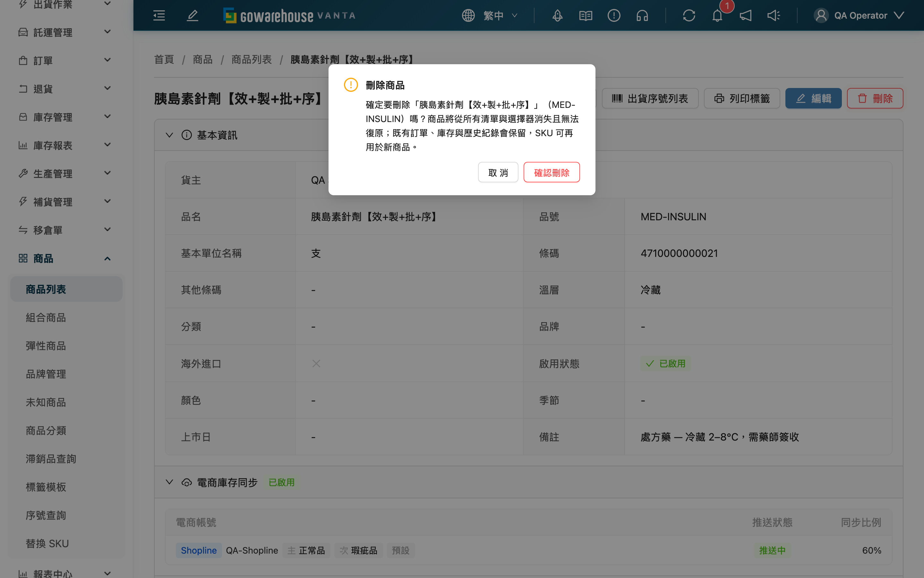Screen dimensions: 924x578
Task: Collapse the 基本資訊 section chevron
Action: point(169,135)
